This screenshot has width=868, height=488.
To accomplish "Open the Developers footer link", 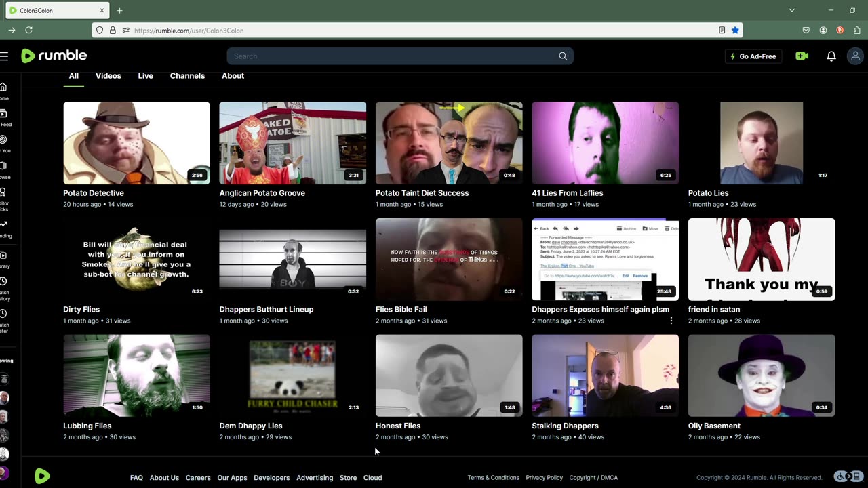I will point(271,478).
